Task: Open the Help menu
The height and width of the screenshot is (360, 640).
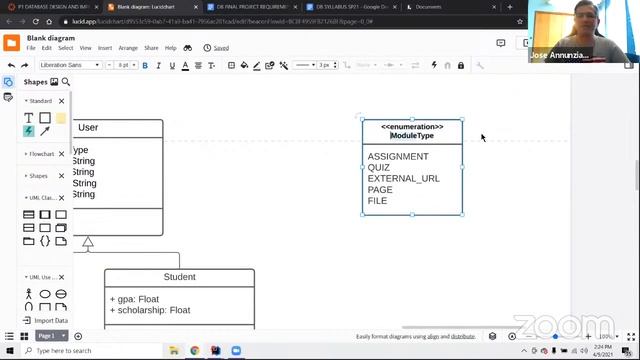Action: pos(170,48)
